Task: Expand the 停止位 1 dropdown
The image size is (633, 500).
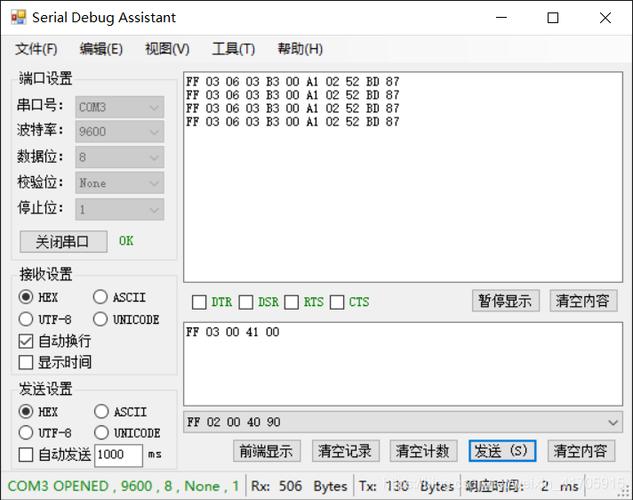Action: coord(119,209)
